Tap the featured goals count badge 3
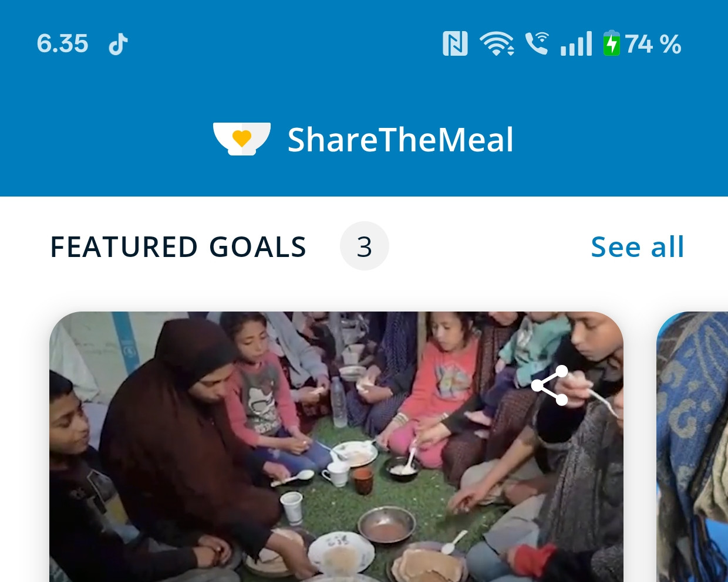The image size is (728, 582). 365,246
